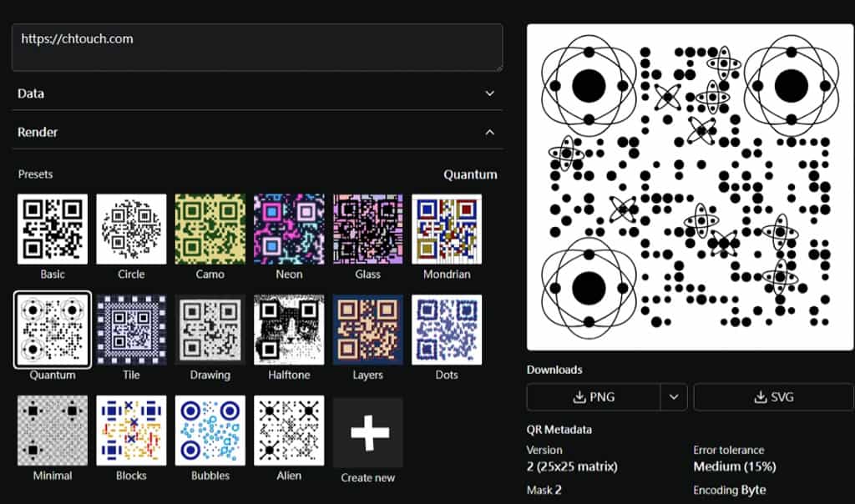Apply the Mondrian preset
The height and width of the screenshot is (504, 855).
[447, 229]
